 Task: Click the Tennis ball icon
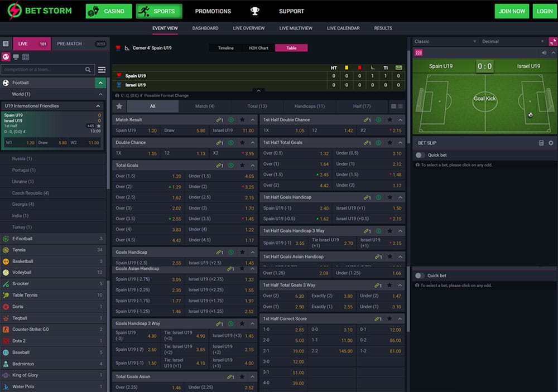click(x=6, y=250)
